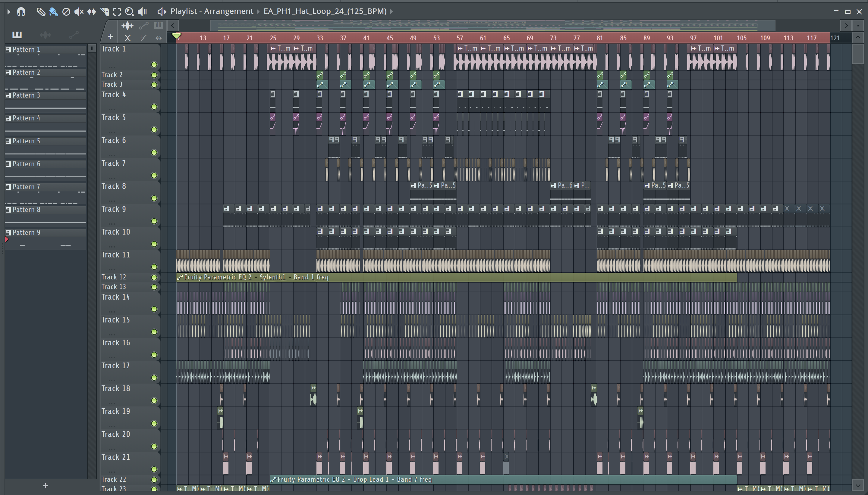Select the Drop Lead 1 Band 7 freq clip
The height and width of the screenshot is (495, 868).
503,479
